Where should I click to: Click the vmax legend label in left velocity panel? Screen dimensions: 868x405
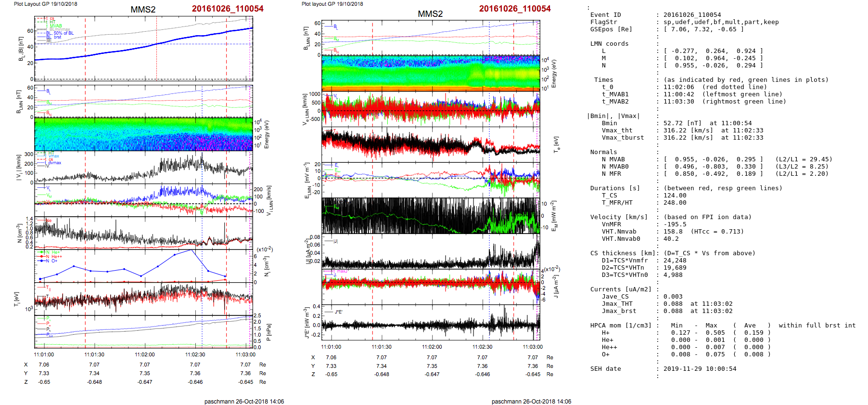54,156
